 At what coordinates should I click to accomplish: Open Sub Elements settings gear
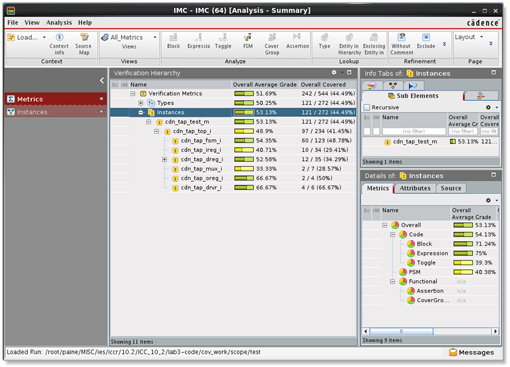click(488, 107)
